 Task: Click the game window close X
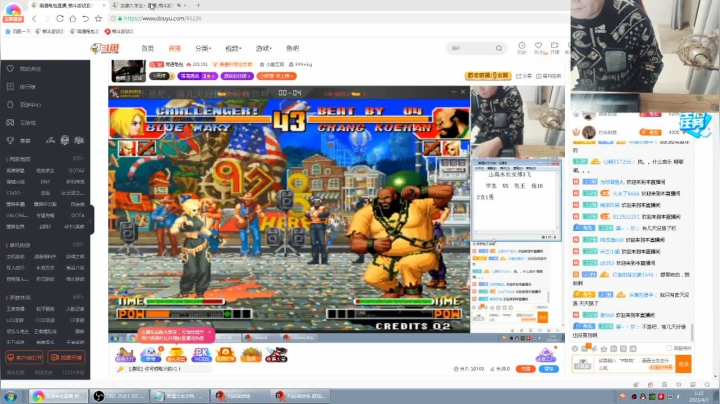[463, 92]
